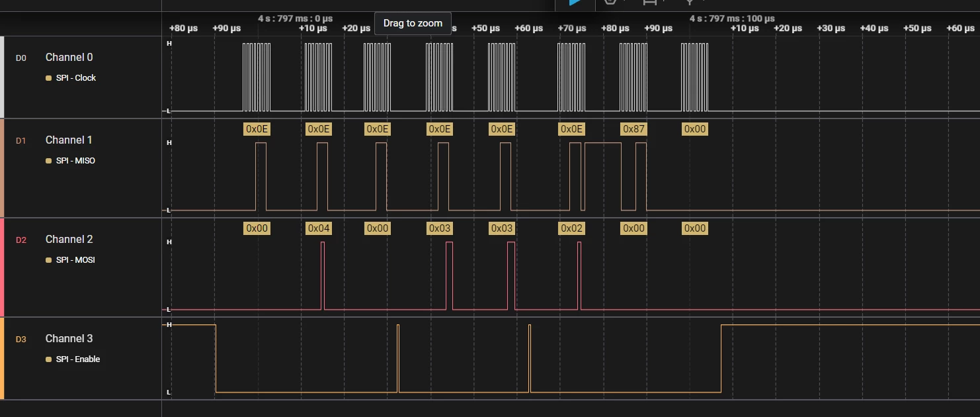Click the 4 s : 797 ms : 100 µs timestamp
Image resolution: width=980 pixels, height=417 pixels.
[732, 19]
